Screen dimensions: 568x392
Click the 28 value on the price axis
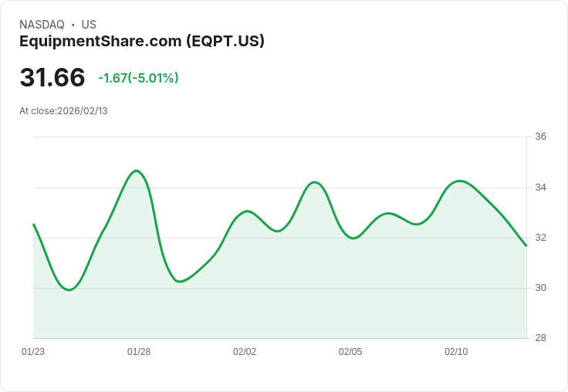click(540, 338)
